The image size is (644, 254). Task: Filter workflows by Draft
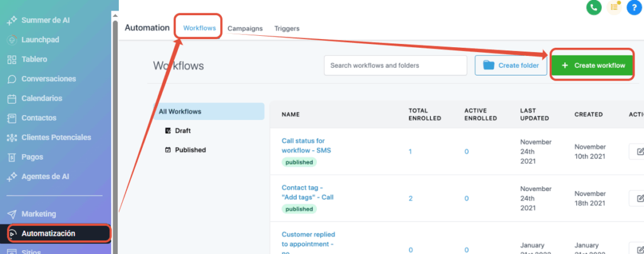click(x=182, y=131)
